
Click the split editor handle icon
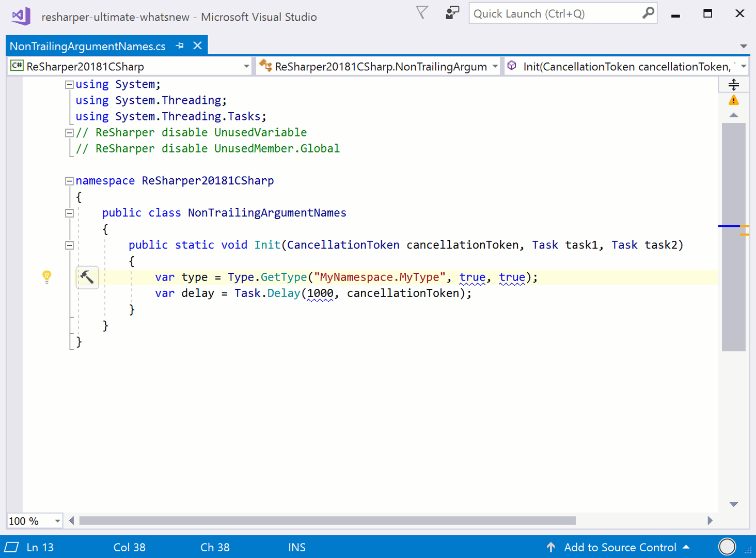733,85
